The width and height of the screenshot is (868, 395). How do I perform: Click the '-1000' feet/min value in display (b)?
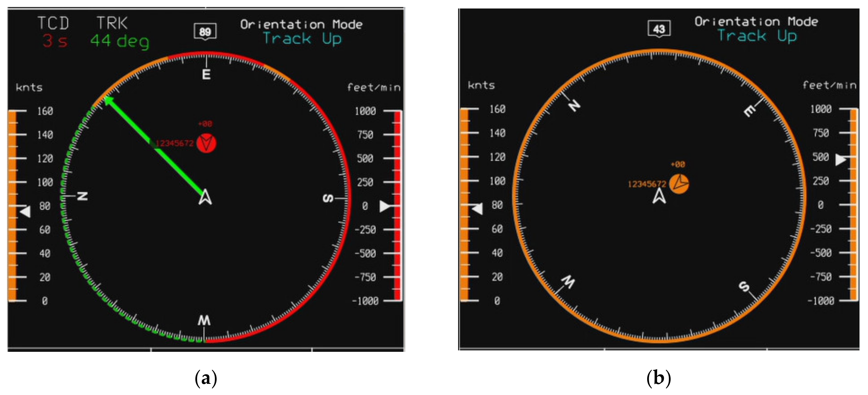(x=821, y=301)
